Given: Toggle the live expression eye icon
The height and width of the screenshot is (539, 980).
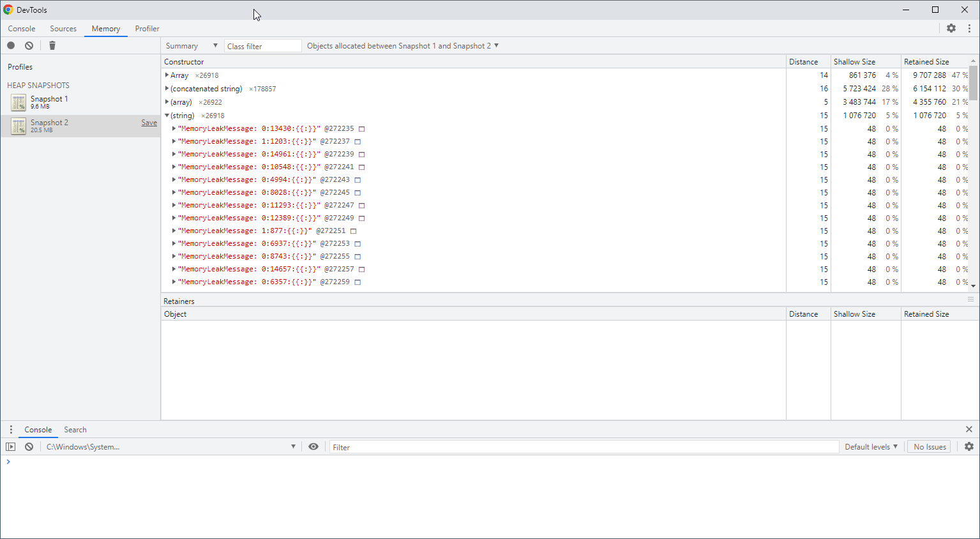Looking at the screenshot, I should point(313,447).
